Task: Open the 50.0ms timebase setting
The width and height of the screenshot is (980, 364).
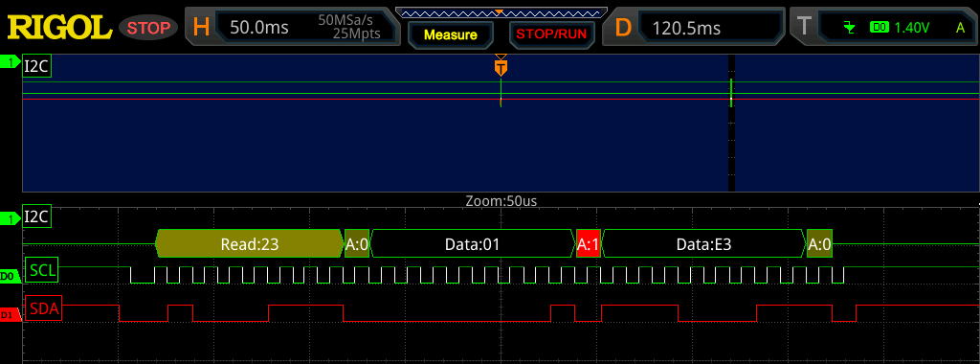Action: (259, 28)
